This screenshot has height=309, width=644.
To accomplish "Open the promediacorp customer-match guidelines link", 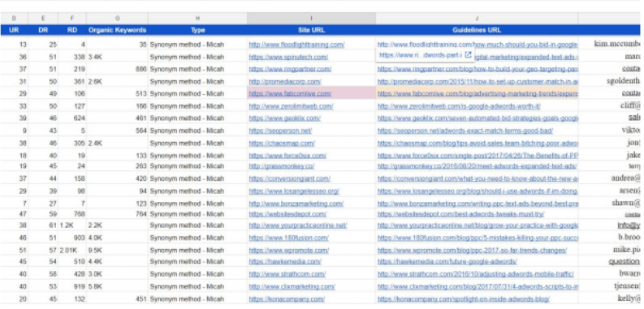I will coord(478,82).
